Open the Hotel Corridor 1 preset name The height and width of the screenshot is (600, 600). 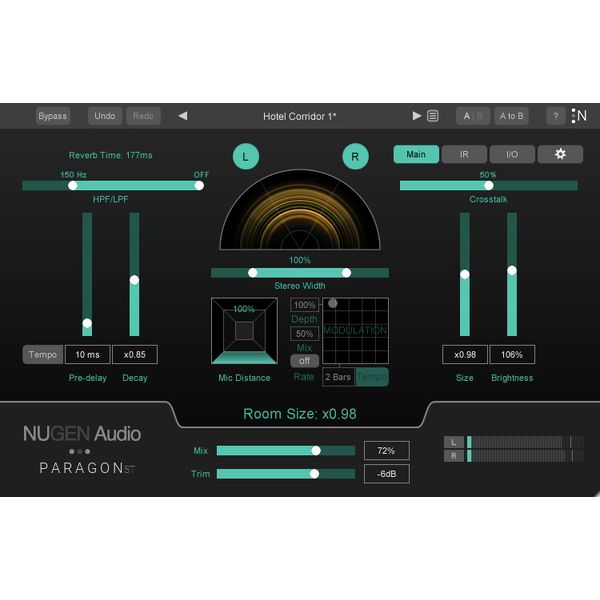click(x=300, y=116)
